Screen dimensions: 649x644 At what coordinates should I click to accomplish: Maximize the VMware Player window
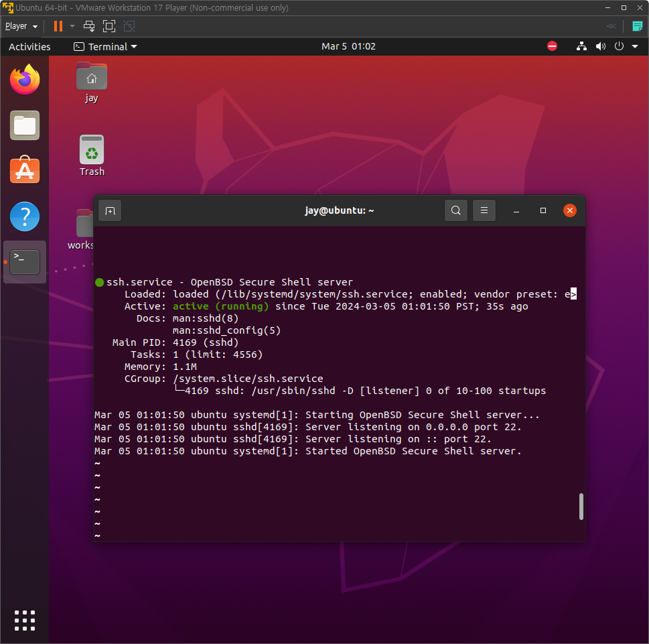624,8
